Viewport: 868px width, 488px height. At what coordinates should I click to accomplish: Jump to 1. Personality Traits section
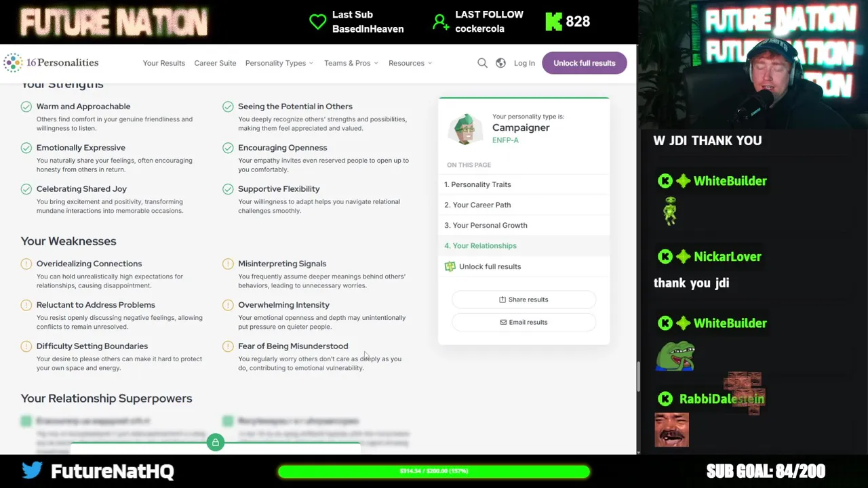[x=524, y=184]
